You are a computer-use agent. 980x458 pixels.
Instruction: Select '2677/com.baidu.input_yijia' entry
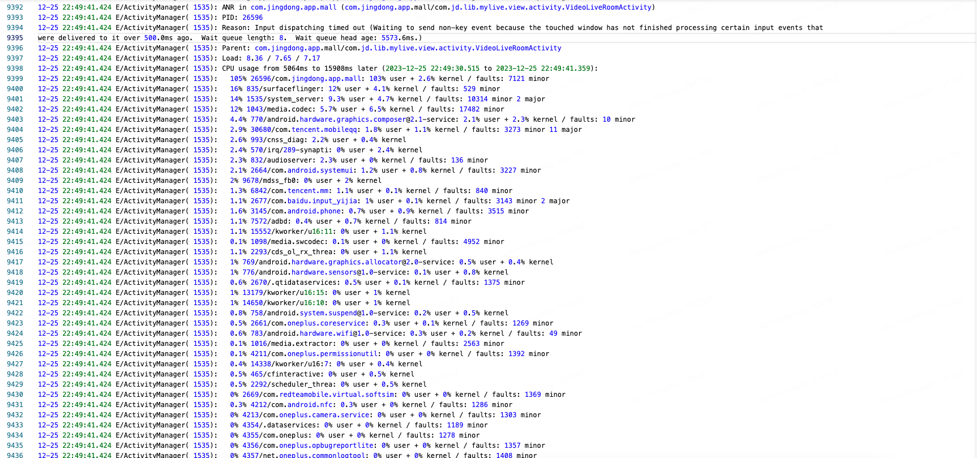pos(304,201)
